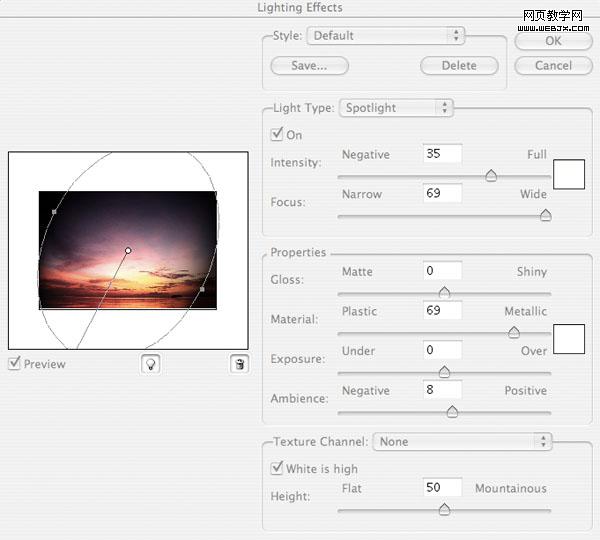Click the Delete style button

coord(459,65)
